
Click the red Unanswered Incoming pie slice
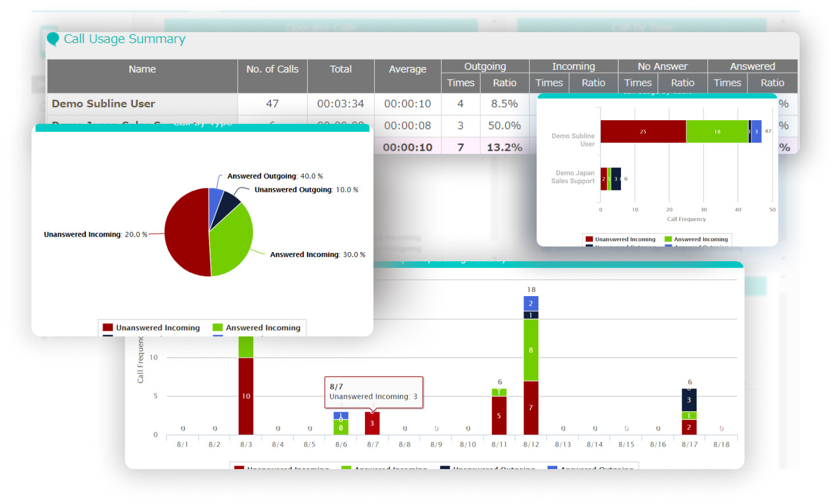coord(184,235)
